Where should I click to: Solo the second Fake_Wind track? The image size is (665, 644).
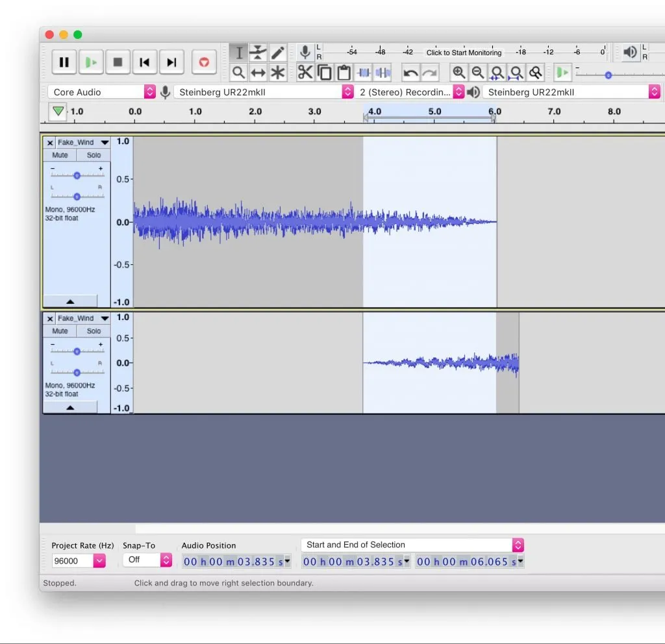(94, 331)
